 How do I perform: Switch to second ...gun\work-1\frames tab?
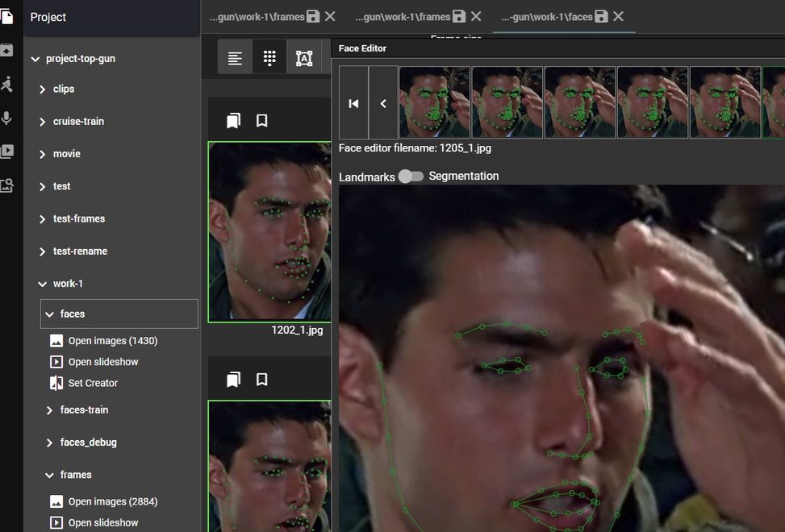coord(403,16)
